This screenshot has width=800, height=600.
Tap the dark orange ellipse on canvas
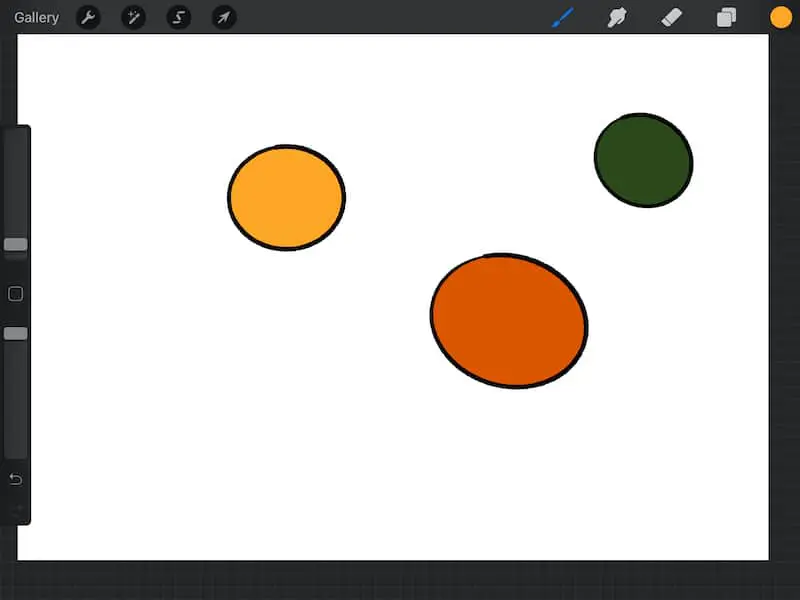pos(509,321)
